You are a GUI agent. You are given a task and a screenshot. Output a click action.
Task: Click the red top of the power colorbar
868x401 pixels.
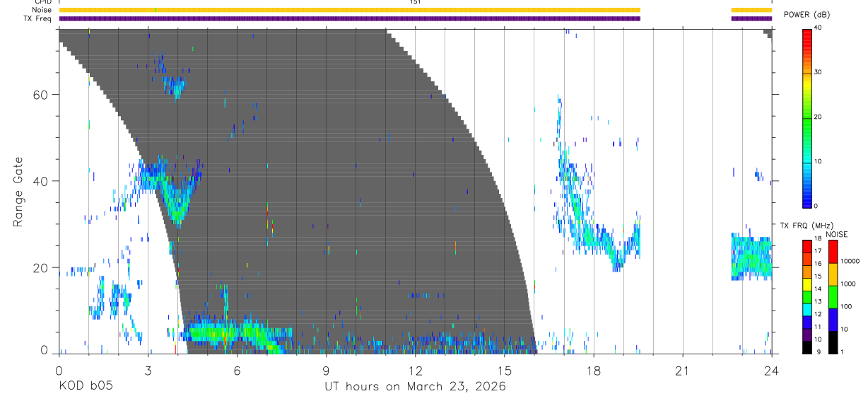pos(808,35)
